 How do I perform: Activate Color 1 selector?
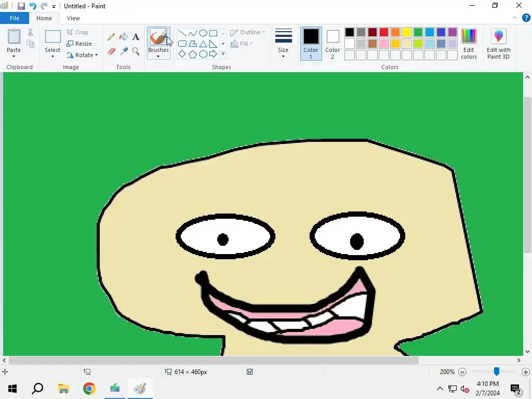coord(311,43)
